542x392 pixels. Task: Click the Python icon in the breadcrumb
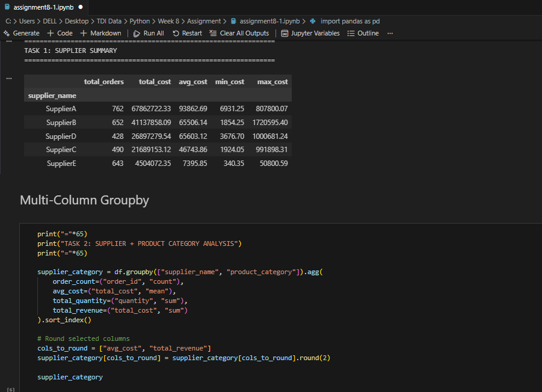[312, 22]
